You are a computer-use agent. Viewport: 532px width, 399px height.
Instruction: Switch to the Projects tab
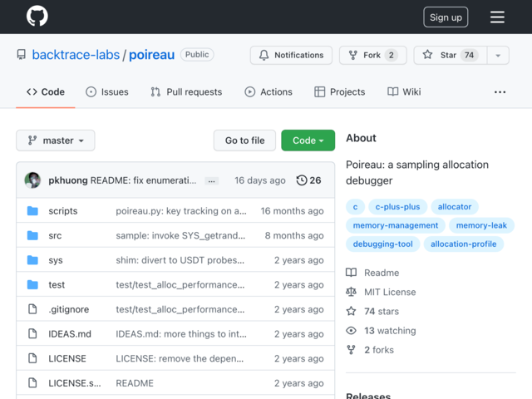pyautogui.click(x=340, y=92)
